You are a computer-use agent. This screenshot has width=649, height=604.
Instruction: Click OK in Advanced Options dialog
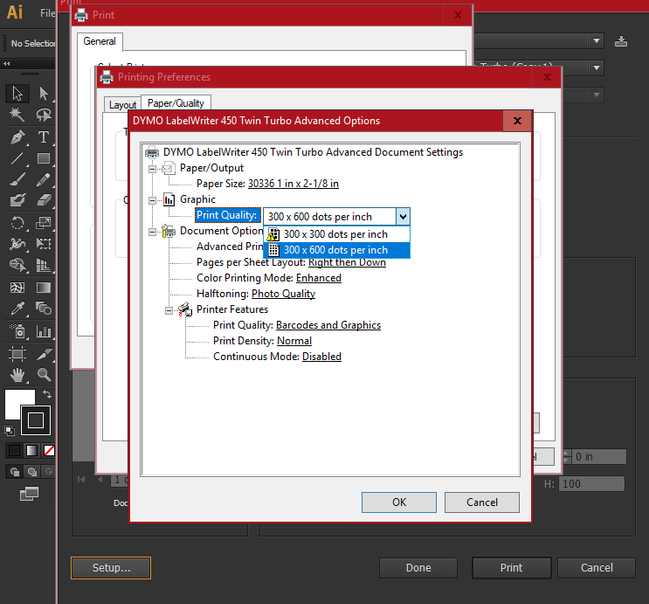(x=399, y=502)
